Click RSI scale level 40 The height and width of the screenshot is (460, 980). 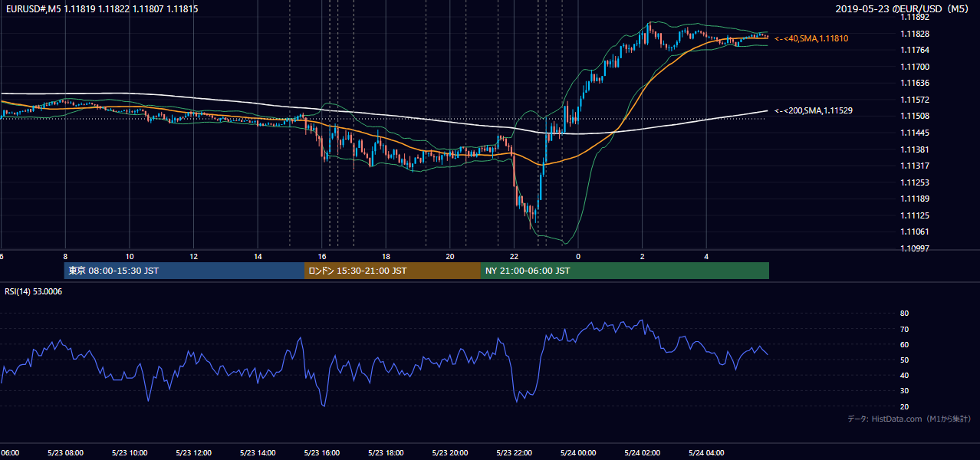click(x=905, y=375)
